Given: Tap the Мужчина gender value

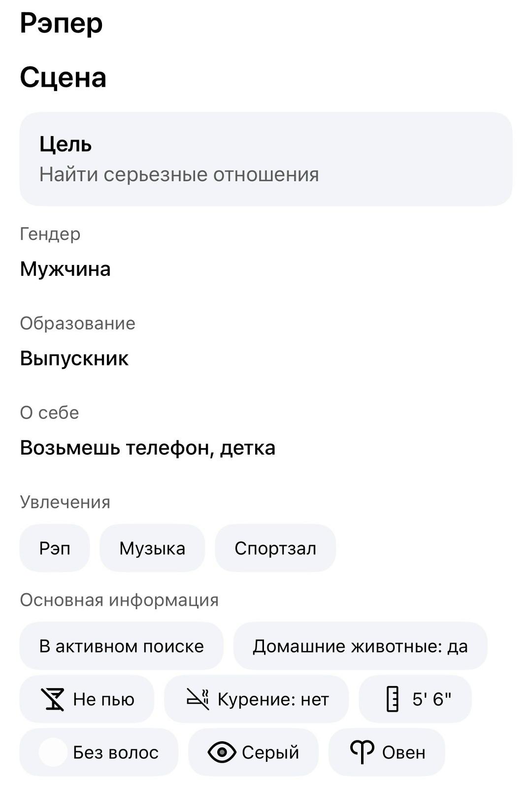Looking at the screenshot, I should click(x=65, y=269).
